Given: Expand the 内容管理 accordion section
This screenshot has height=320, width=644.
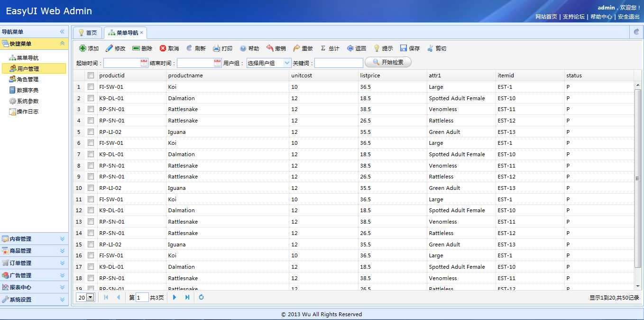Looking at the screenshot, I should (x=62, y=239).
